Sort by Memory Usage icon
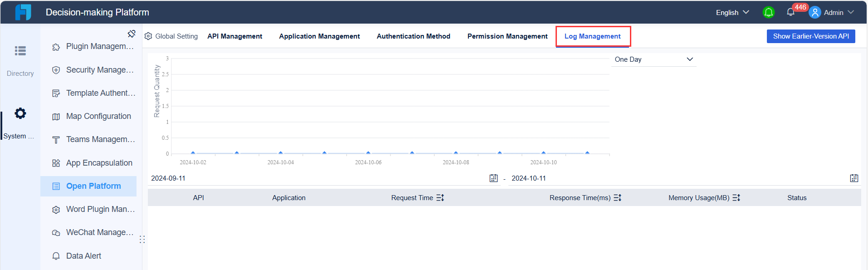This screenshot has width=868, height=270. (736, 198)
